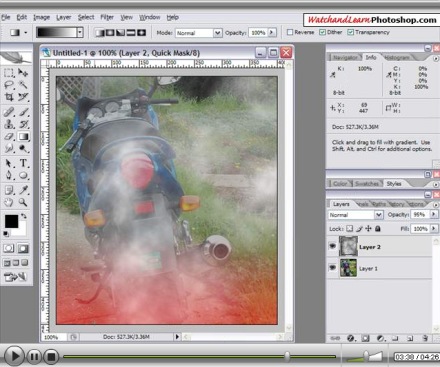
Task: Play the tutorial video
Action: coord(14,356)
